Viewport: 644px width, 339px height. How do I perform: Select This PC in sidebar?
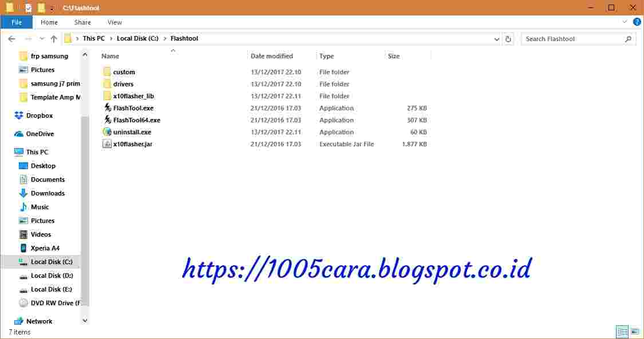31,152
